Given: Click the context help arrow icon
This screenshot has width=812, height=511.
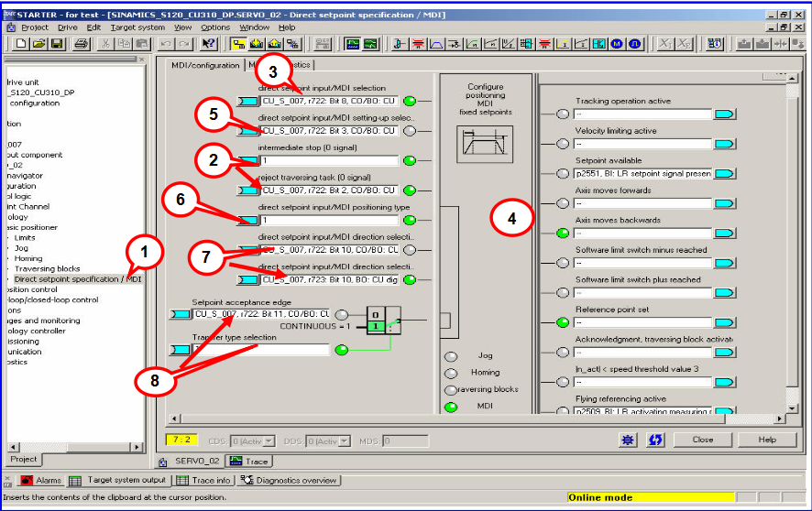Looking at the screenshot, I should [208, 43].
